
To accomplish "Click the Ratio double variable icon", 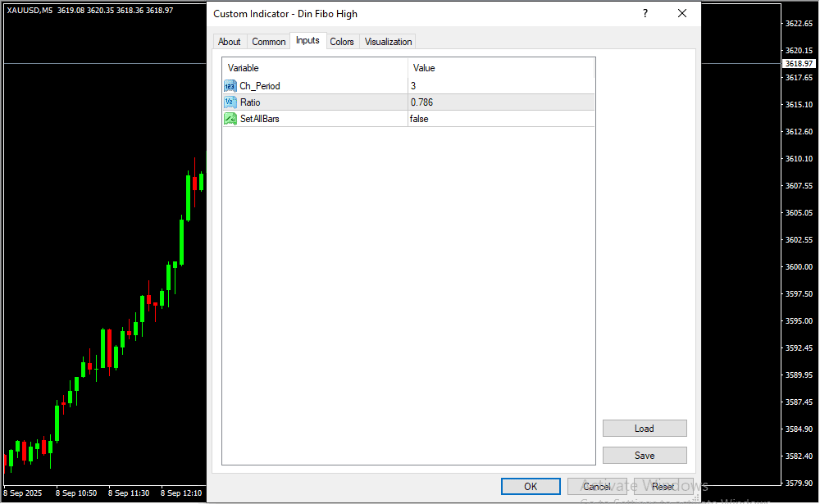I will [x=230, y=102].
